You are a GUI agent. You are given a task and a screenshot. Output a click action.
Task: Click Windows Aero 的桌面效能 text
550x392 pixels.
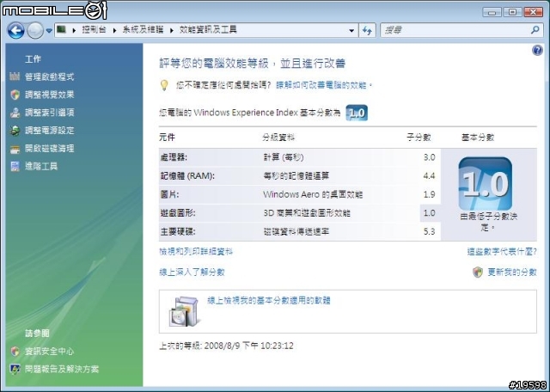[x=313, y=194]
